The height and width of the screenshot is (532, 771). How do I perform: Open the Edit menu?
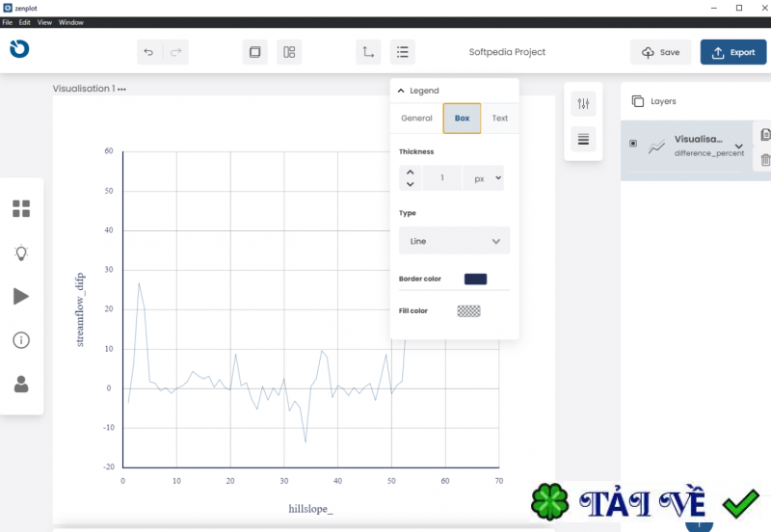point(25,22)
